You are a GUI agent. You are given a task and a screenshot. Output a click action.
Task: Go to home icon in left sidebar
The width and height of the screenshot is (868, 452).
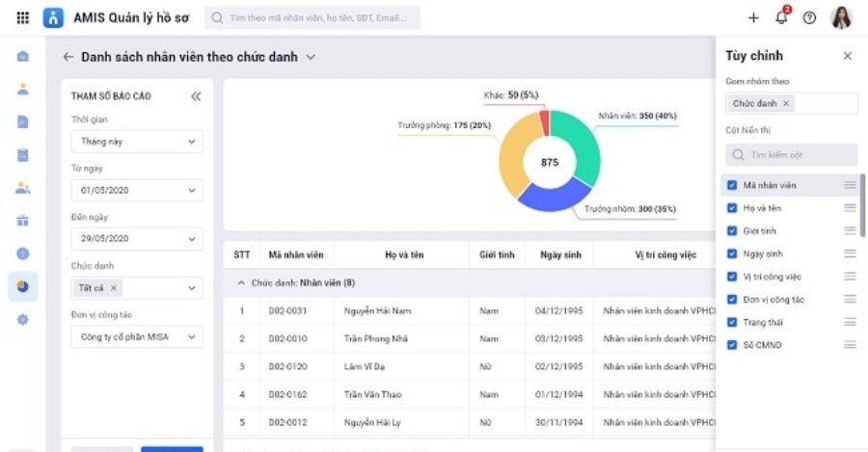click(x=23, y=56)
